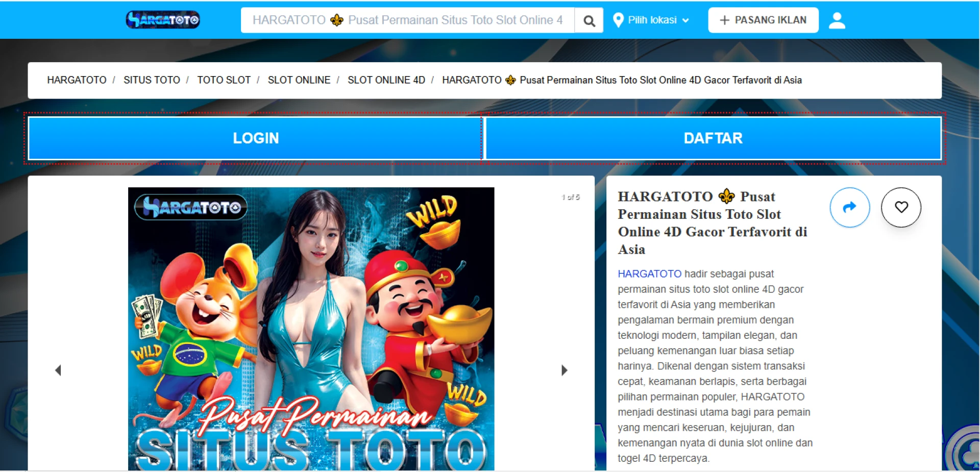Toggle the heart favorite button

point(901,207)
